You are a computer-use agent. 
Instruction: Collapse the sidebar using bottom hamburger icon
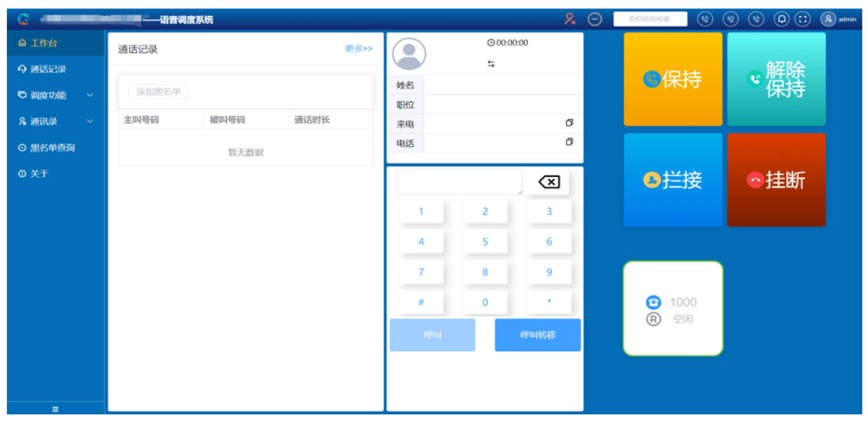(x=56, y=409)
